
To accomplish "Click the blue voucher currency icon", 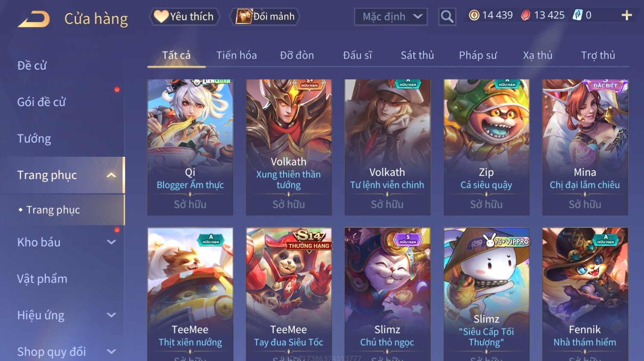I will pos(577,15).
